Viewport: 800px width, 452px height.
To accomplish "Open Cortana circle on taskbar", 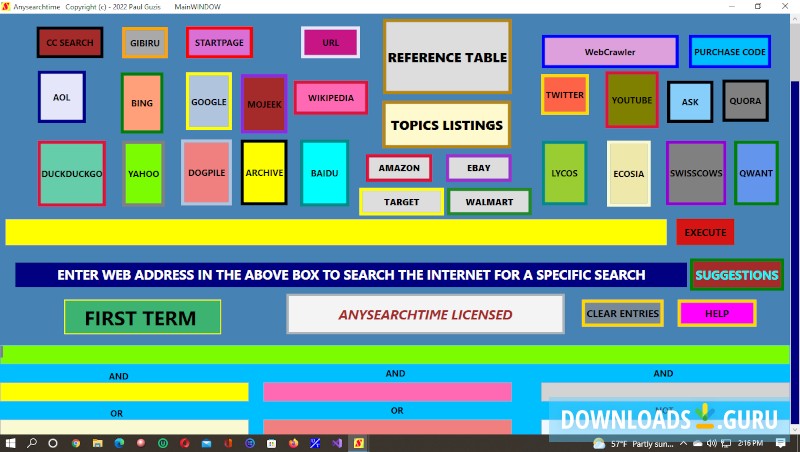I will click(53, 443).
